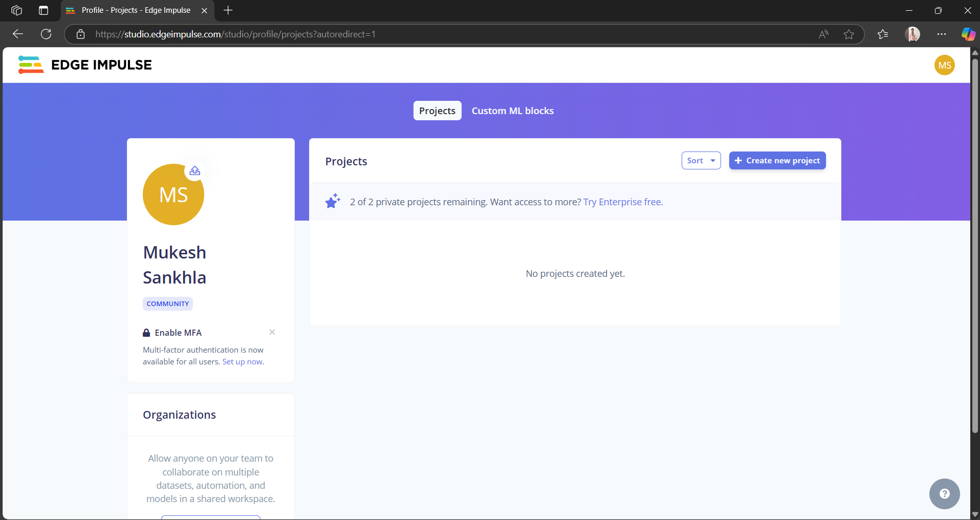Open the MS account avatar menu
This screenshot has width=980, height=520.
click(x=944, y=65)
